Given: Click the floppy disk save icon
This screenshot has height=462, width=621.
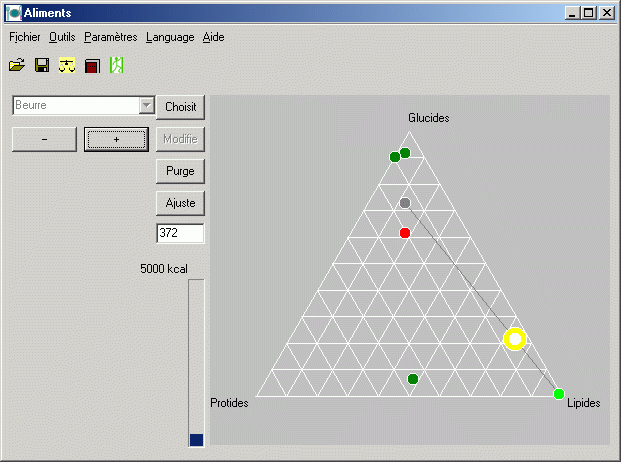Looking at the screenshot, I should [42, 66].
